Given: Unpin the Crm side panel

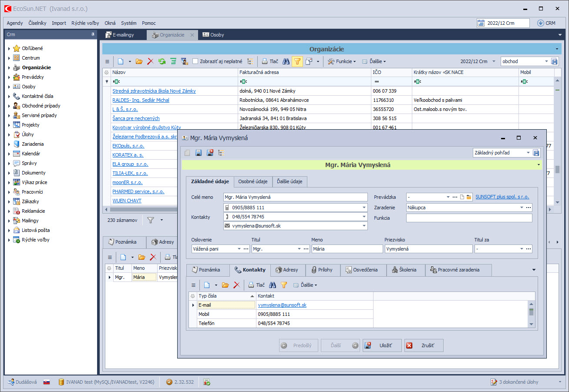Looking at the screenshot, I should [93, 34].
